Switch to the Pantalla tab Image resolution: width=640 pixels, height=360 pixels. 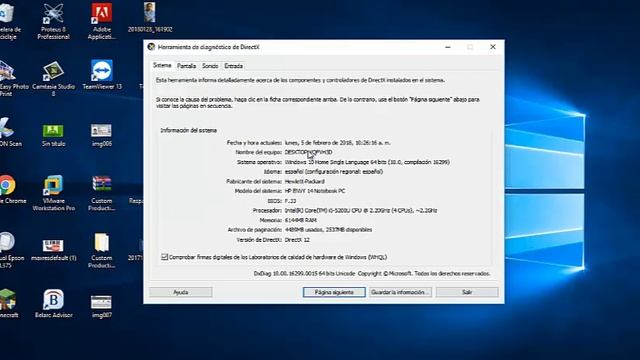click(x=187, y=66)
